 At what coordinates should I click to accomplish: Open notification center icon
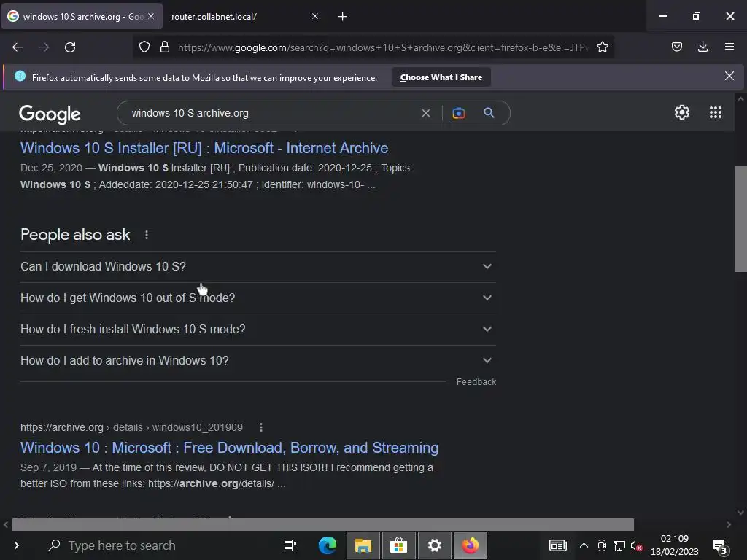(719, 546)
